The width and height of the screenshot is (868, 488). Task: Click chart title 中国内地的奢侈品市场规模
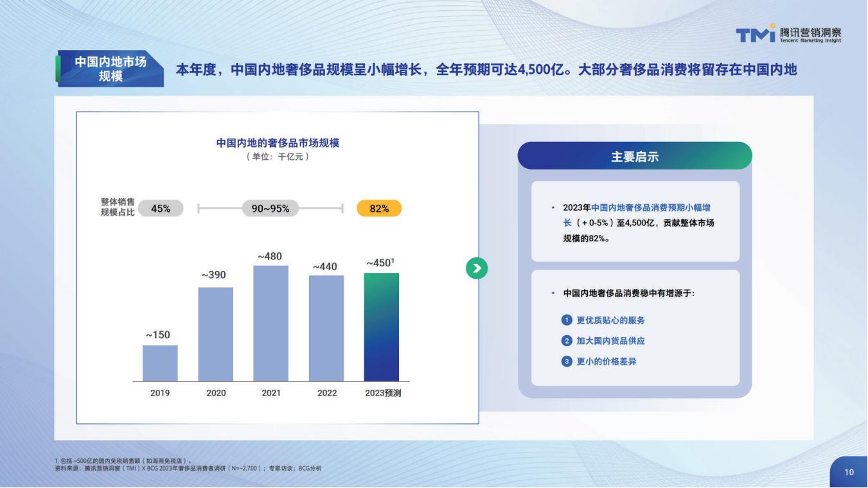[x=278, y=143]
